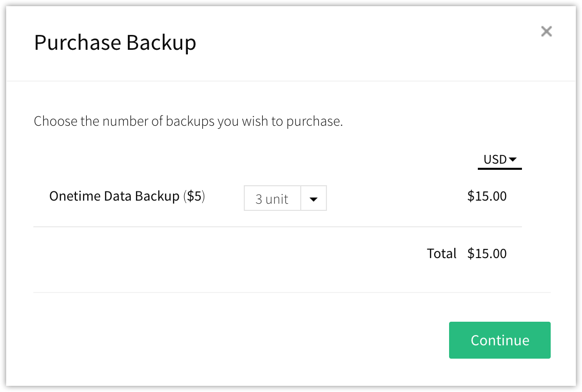Close the Purchase Backup dialog
Image resolution: width=582 pixels, height=392 pixels.
[x=547, y=32]
